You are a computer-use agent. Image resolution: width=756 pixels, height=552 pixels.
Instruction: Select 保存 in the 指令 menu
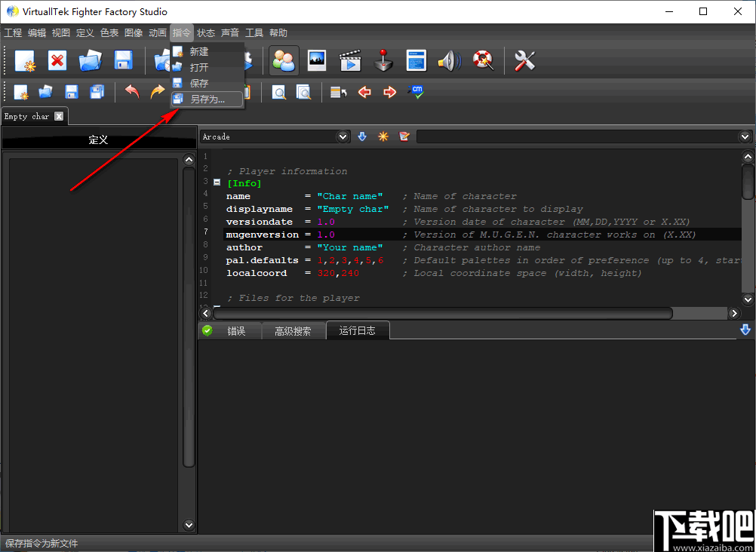pyautogui.click(x=207, y=84)
